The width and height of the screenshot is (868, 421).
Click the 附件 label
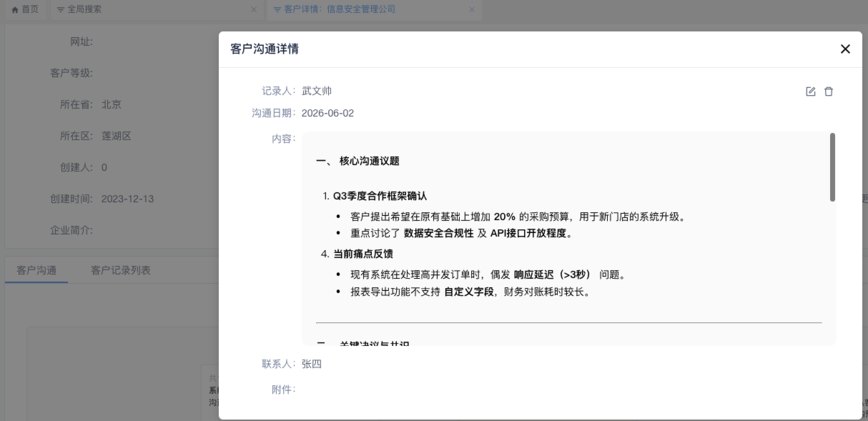[284, 390]
